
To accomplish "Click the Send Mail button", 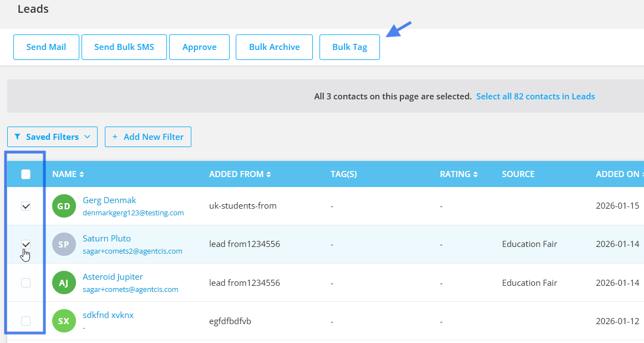I will (x=46, y=47).
